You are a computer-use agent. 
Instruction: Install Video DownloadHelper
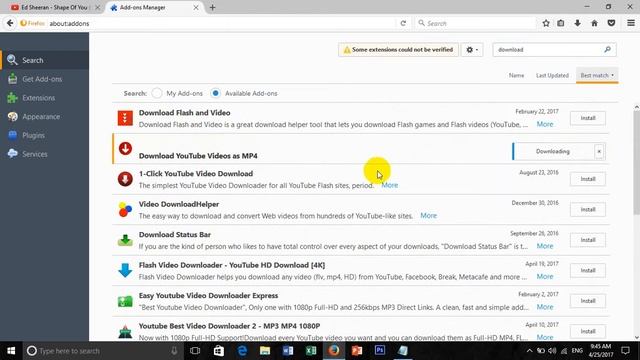[x=588, y=209]
